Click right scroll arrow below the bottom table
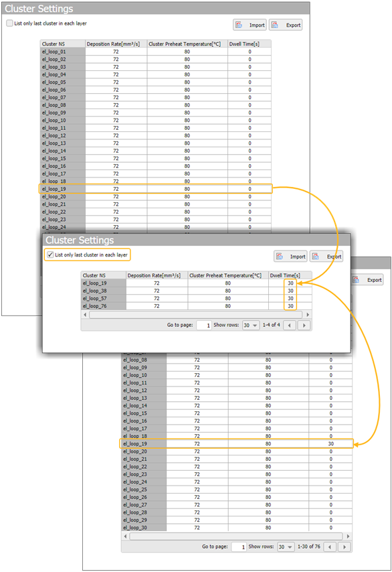392x572 pixels. (x=348, y=536)
